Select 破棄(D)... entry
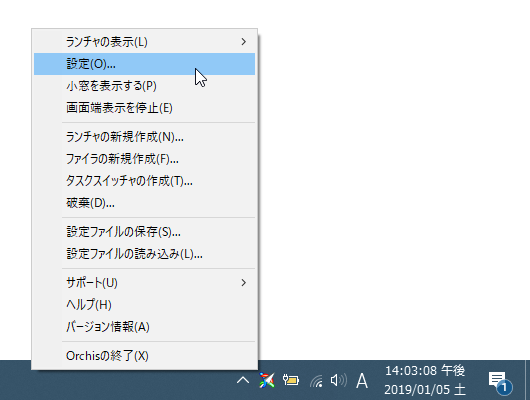Viewport: 530px width, 400px height. click(144, 203)
